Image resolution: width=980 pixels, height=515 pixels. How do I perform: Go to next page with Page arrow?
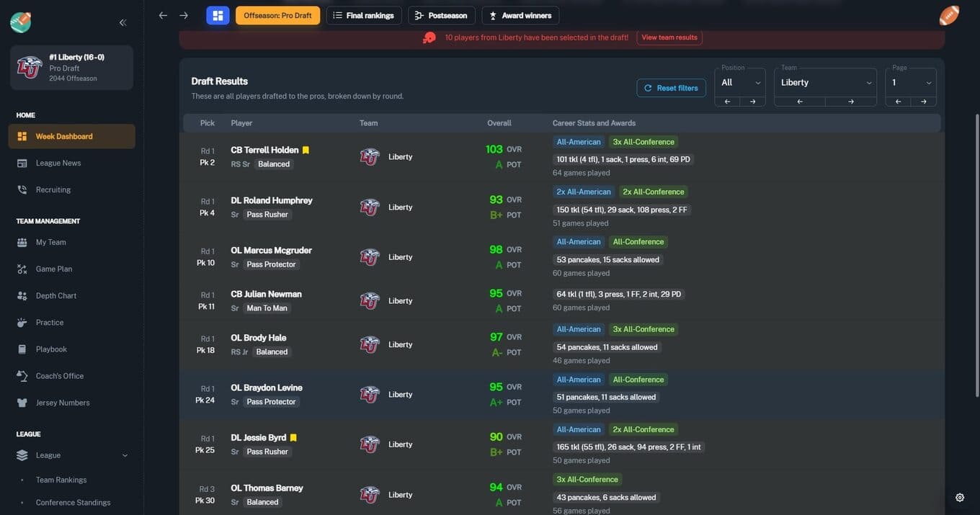coord(924,102)
